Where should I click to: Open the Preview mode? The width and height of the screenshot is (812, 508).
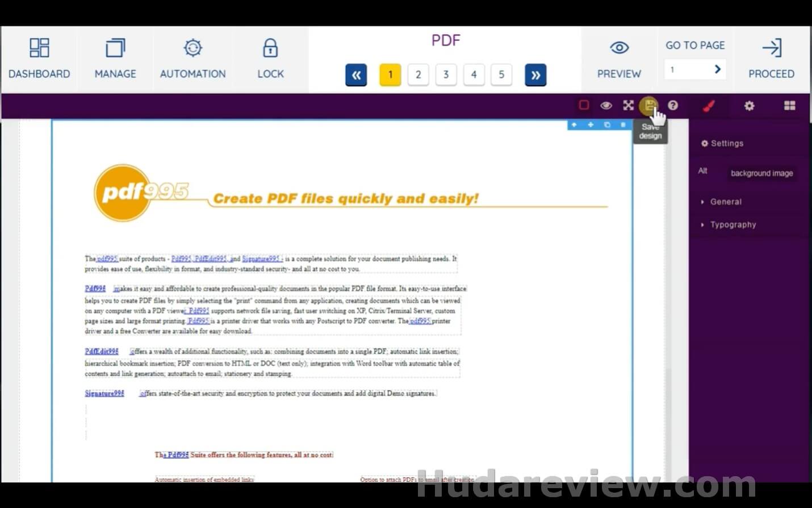[619, 59]
